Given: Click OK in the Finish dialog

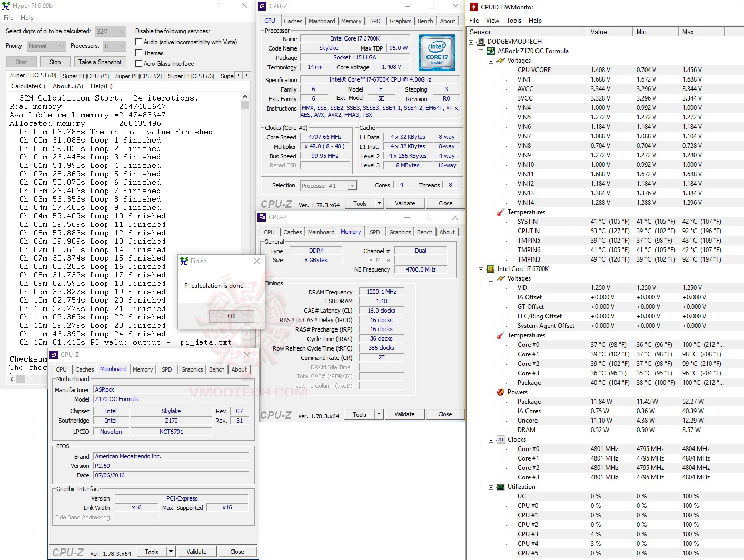Looking at the screenshot, I should (x=232, y=316).
